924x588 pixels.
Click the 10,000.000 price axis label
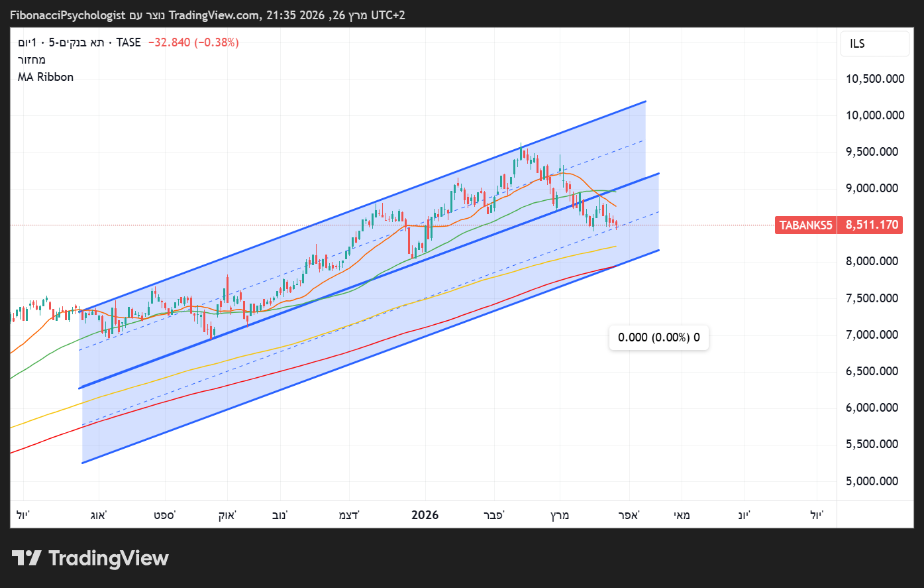(875, 115)
